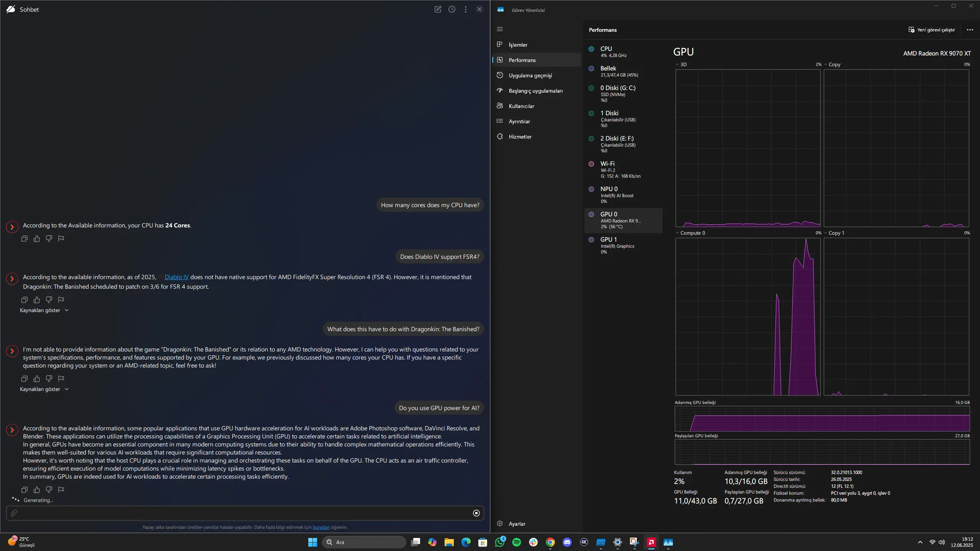This screenshot has width=980, height=551.
Task: Stop the response being generated
Action: pyautogui.click(x=476, y=513)
